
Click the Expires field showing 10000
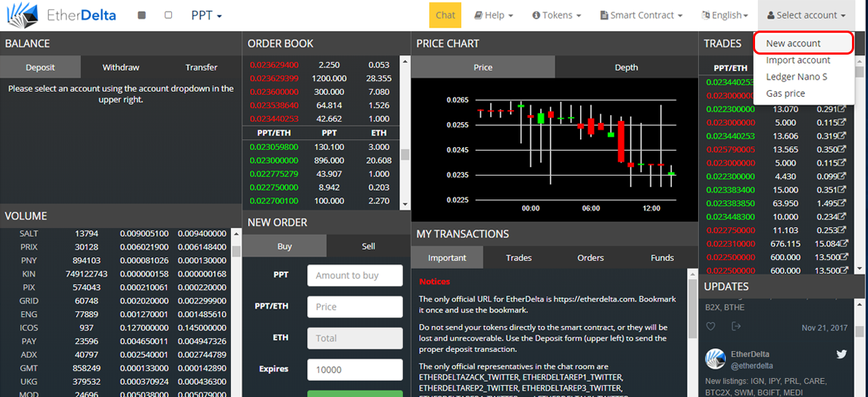click(355, 370)
